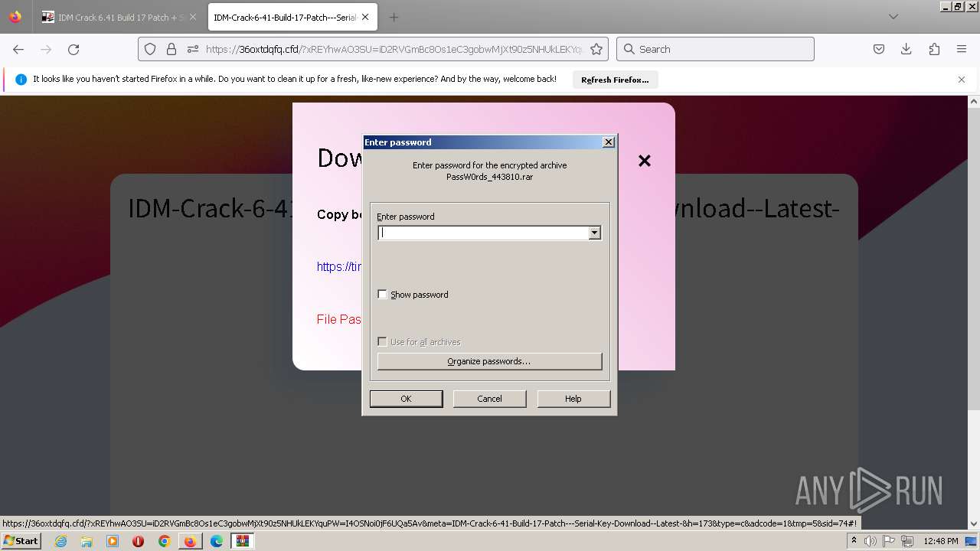View site security padlock info
Screen dimensions: 980x551
point(171,49)
